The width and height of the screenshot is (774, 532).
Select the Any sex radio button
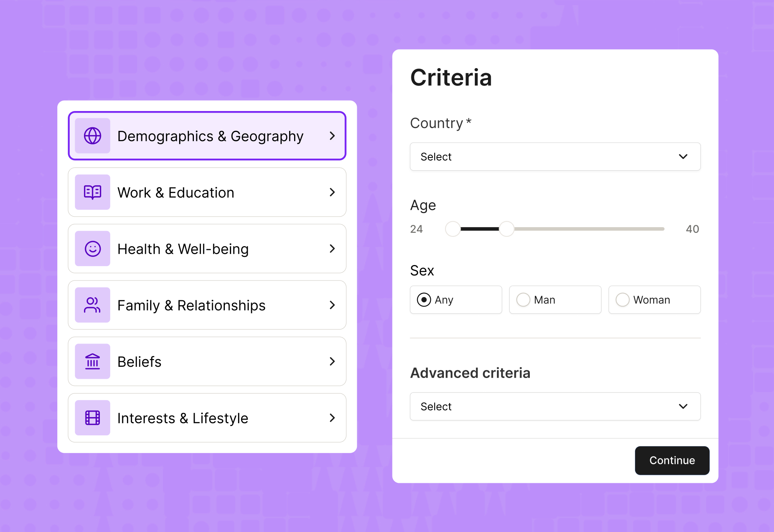click(x=424, y=300)
